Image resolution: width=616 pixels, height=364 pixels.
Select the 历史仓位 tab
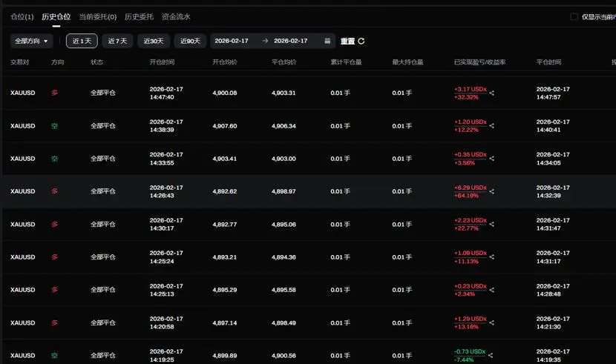point(56,17)
